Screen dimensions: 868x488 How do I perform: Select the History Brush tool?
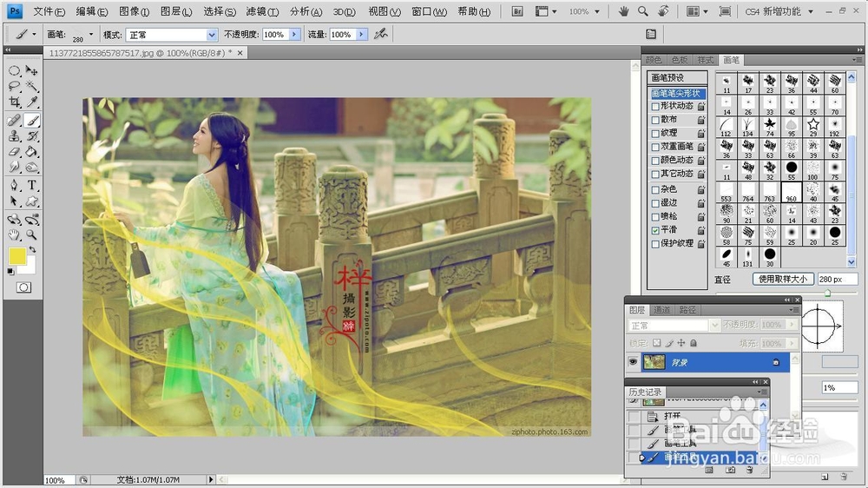coord(32,135)
